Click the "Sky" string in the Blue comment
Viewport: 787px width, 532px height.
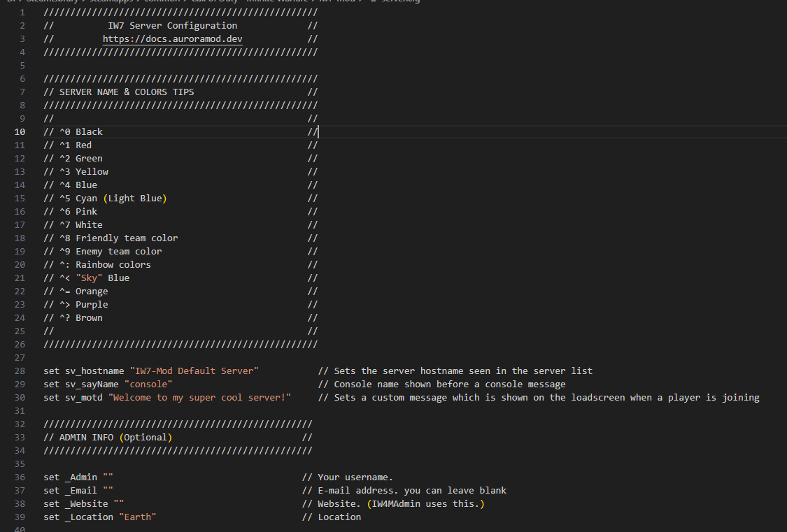pyautogui.click(x=90, y=278)
